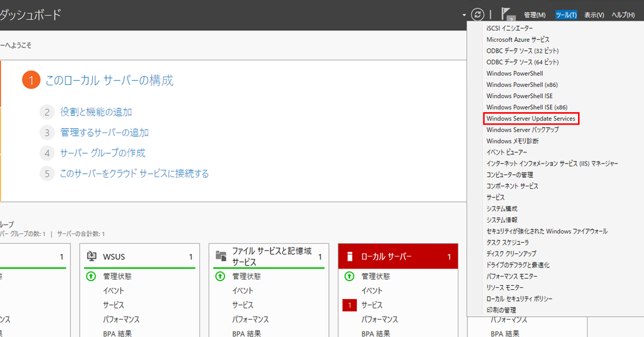Launch Windows PowerShell ISE entry

click(519, 96)
